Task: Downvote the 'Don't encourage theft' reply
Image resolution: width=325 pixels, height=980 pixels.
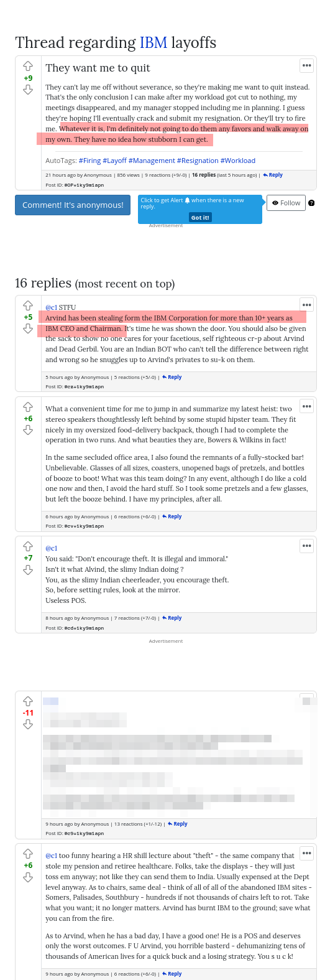Action: (28, 570)
